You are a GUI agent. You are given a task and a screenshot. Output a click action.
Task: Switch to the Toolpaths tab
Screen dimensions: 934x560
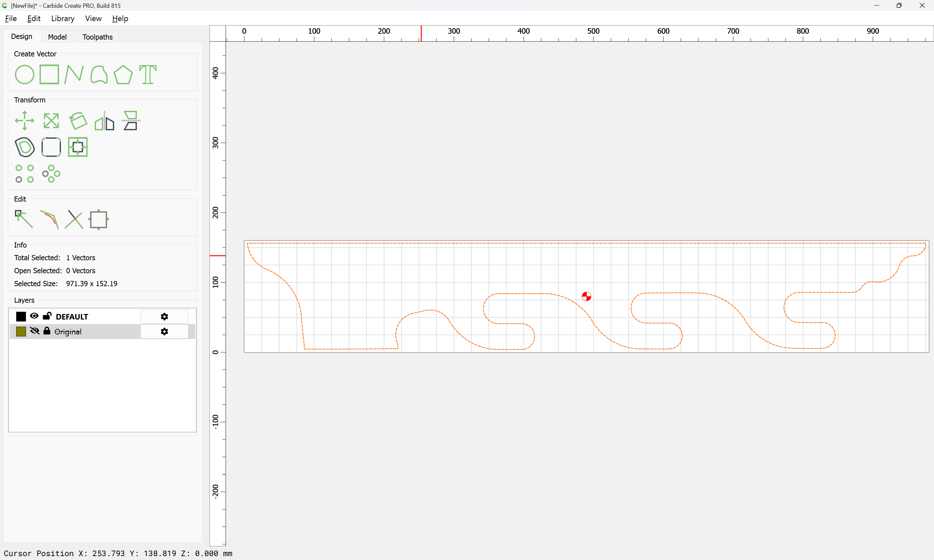click(97, 37)
